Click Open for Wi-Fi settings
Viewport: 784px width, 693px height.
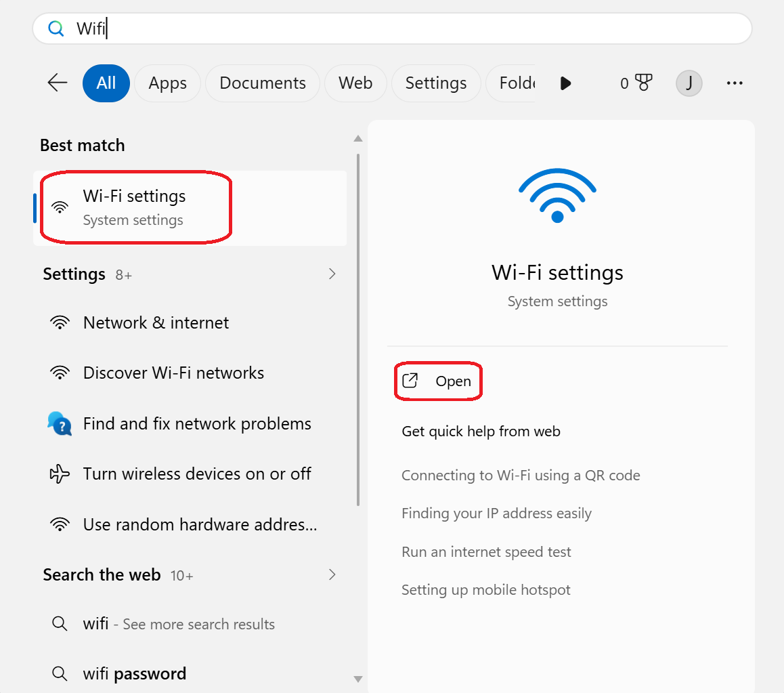(437, 381)
